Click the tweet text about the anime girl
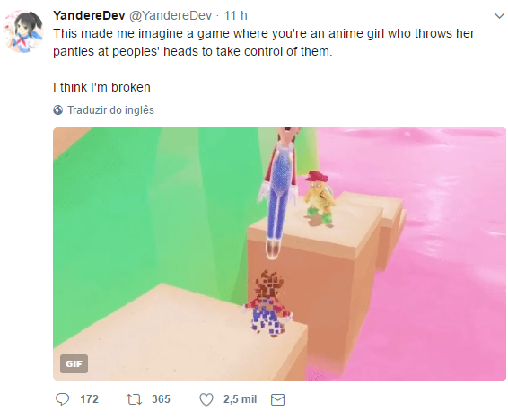This screenshot has width=508, height=420. coord(264,42)
